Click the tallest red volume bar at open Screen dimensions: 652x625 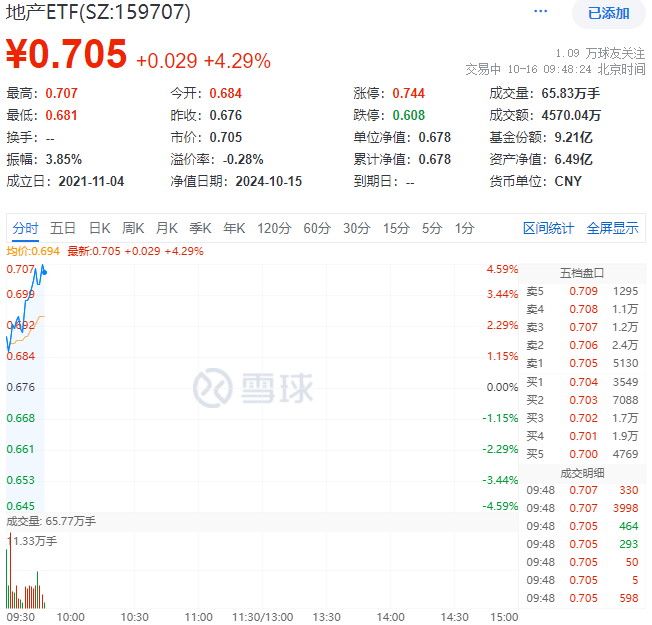[x=10, y=570]
